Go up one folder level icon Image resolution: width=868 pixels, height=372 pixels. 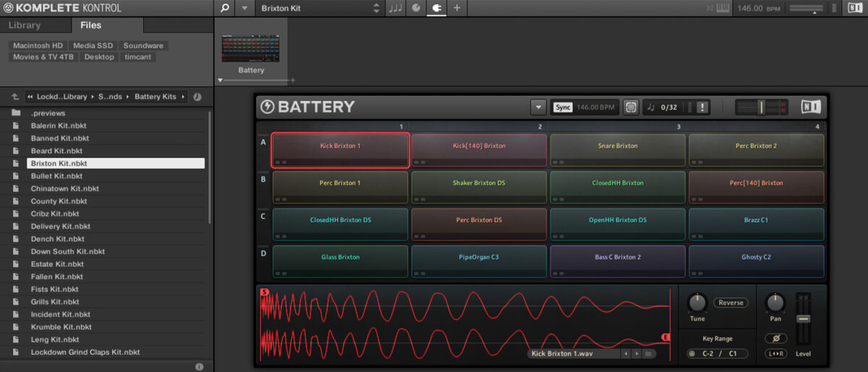[x=15, y=96]
